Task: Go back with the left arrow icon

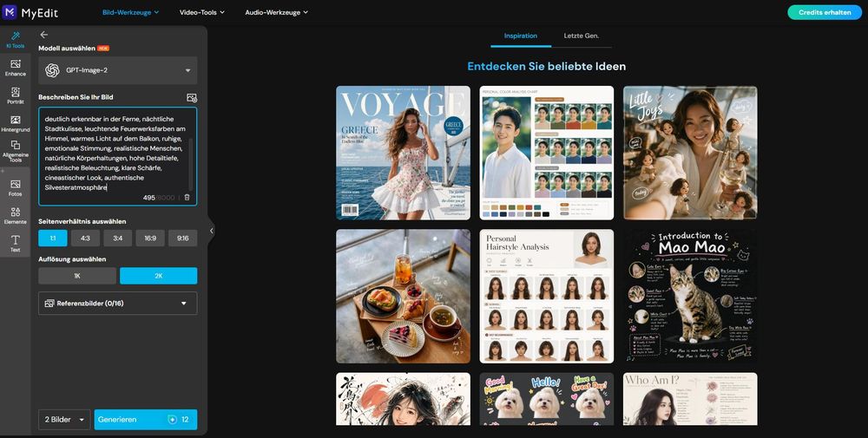Action: pos(44,35)
